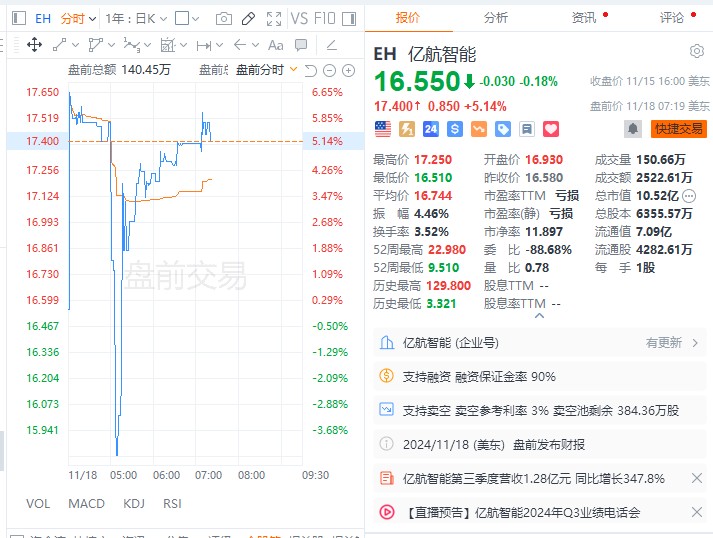Collapse the quote details with up chevron

coord(539,316)
